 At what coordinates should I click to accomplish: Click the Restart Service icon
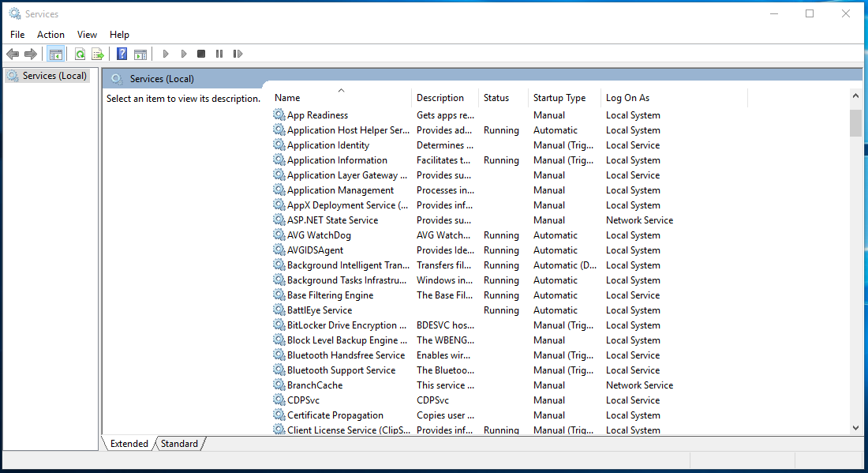point(238,54)
